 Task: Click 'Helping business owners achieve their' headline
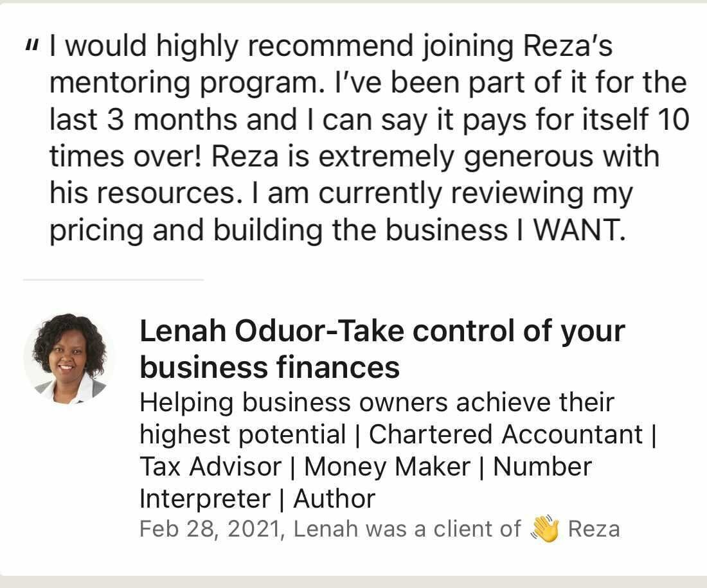377,402
